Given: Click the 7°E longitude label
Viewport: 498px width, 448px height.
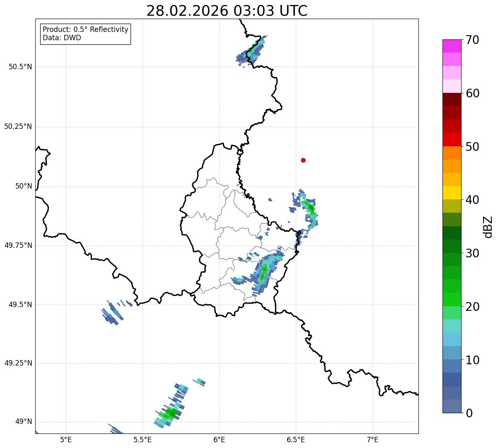Looking at the screenshot, I should [x=372, y=439].
